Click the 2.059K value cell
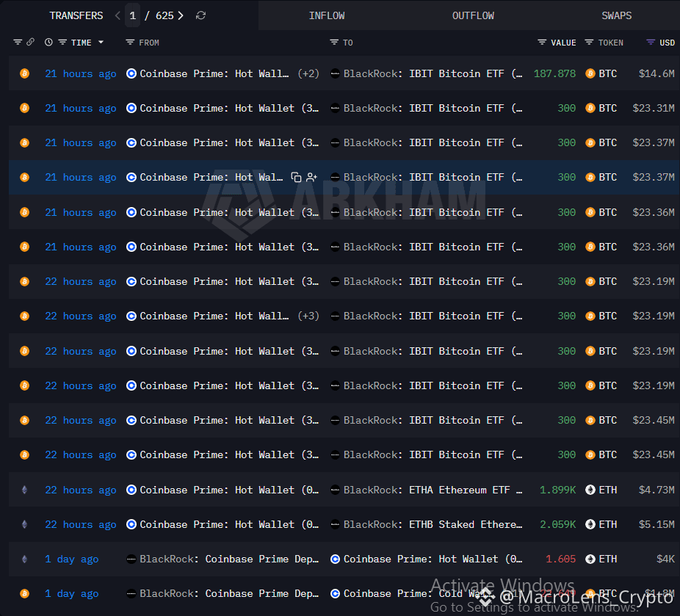Screen dimensions: 680x616 point(557,524)
